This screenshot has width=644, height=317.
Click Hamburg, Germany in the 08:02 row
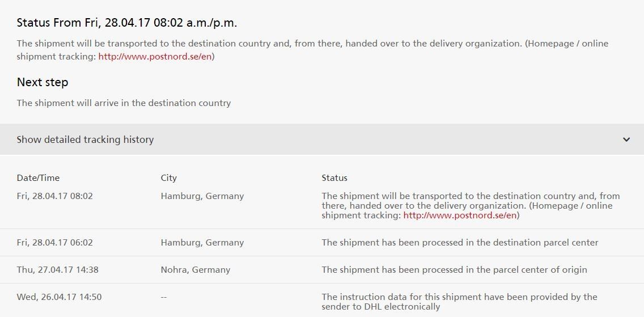(202, 196)
